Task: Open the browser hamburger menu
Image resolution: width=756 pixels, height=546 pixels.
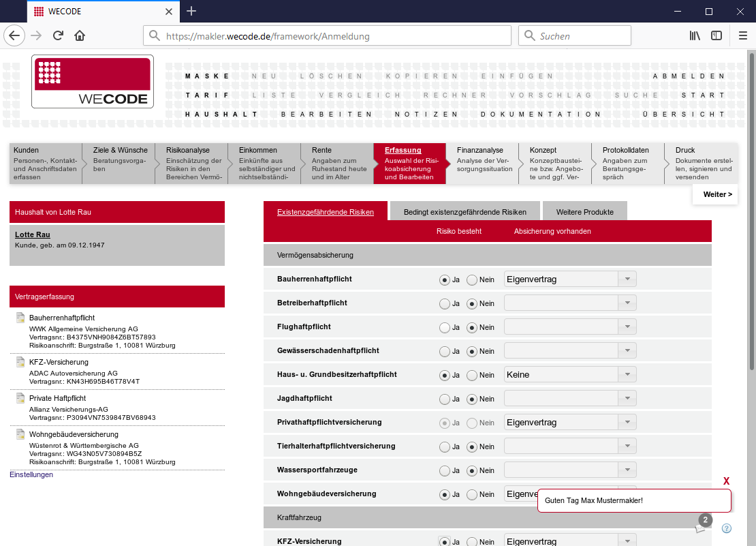Action: click(743, 35)
